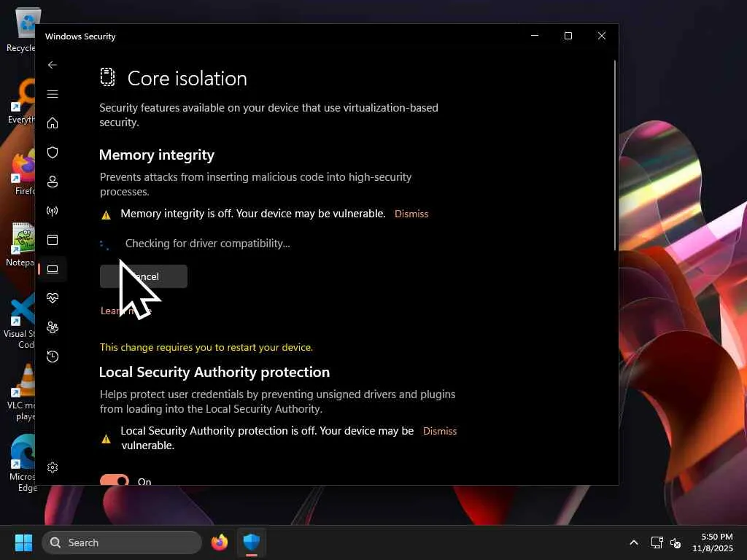This screenshot has width=747, height=560.
Task: Open the Windows Start menu
Action: click(23, 542)
